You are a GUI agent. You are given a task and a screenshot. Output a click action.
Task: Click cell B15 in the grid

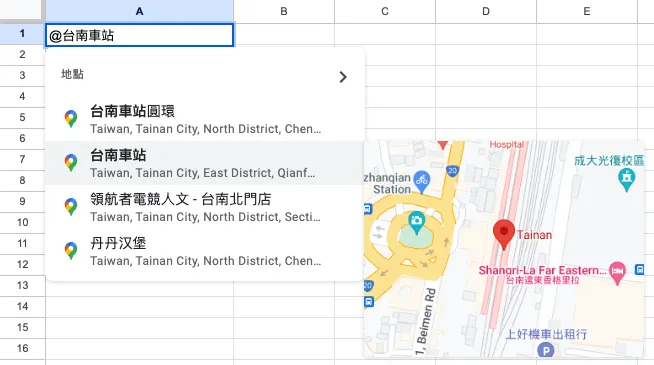[284, 328]
